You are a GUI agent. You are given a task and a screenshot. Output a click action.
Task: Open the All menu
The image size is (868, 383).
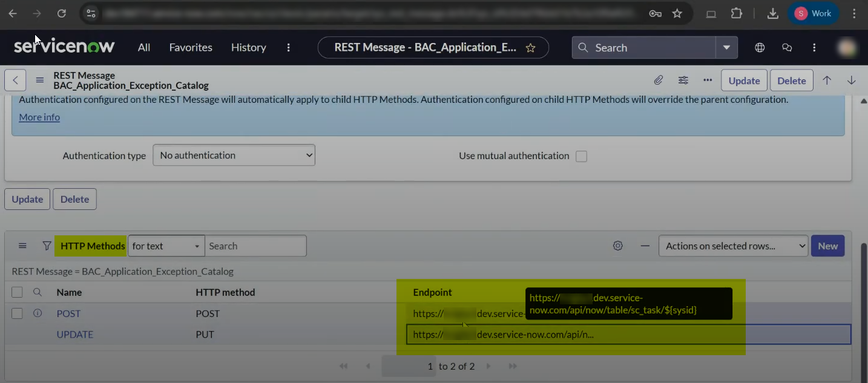(x=144, y=47)
